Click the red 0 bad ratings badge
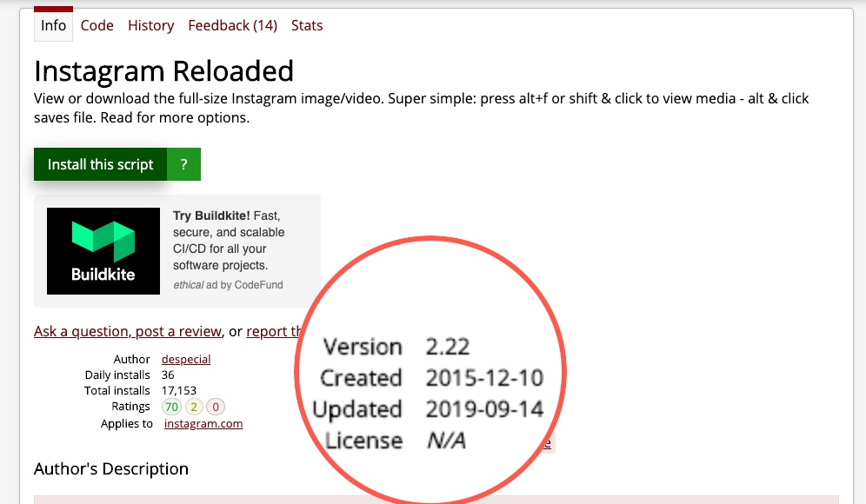Screen dimensions: 866x504 pos(216,407)
